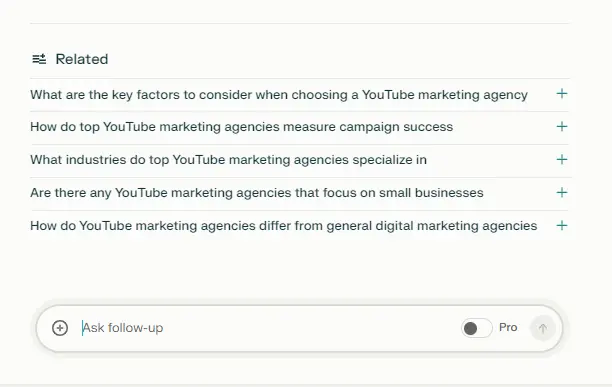Image resolution: width=612 pixels, height=387 pixels.
Task: Enable the Pro toggle switch
Action: pyautogui.click(x=477, y=328)
